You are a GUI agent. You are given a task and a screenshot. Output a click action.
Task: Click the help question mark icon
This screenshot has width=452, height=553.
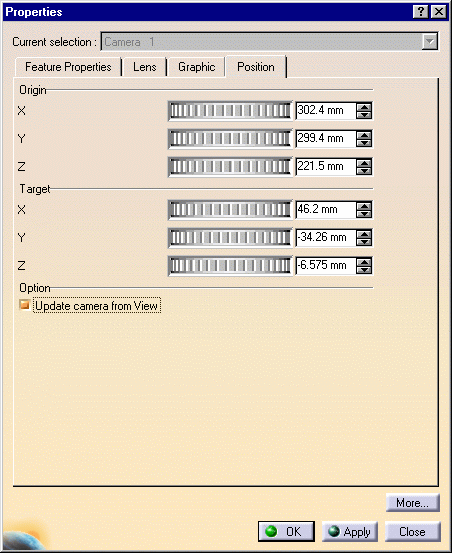420,12
